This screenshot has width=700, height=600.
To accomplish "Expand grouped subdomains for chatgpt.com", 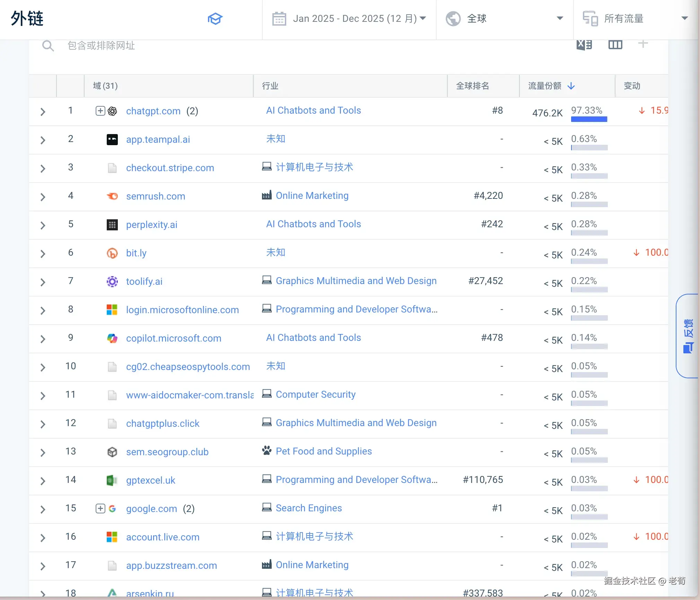I will [x=100, y=111].
